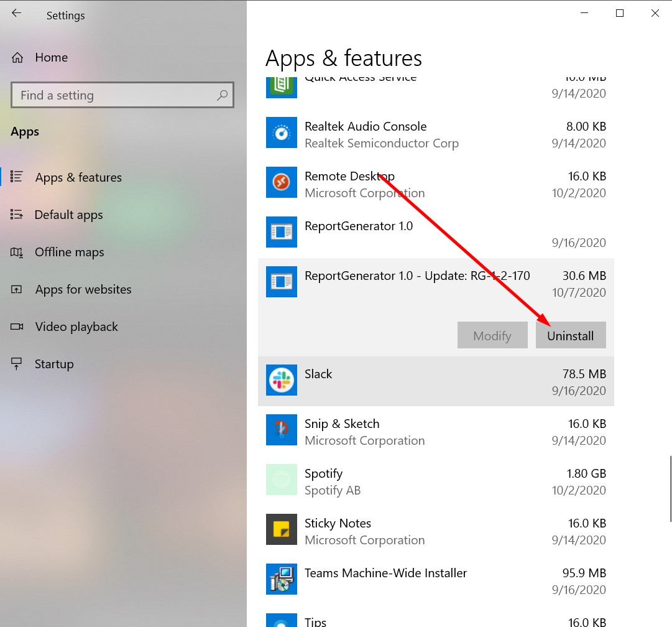Click the Sticky Notes app icon

(x=281, y=529)
